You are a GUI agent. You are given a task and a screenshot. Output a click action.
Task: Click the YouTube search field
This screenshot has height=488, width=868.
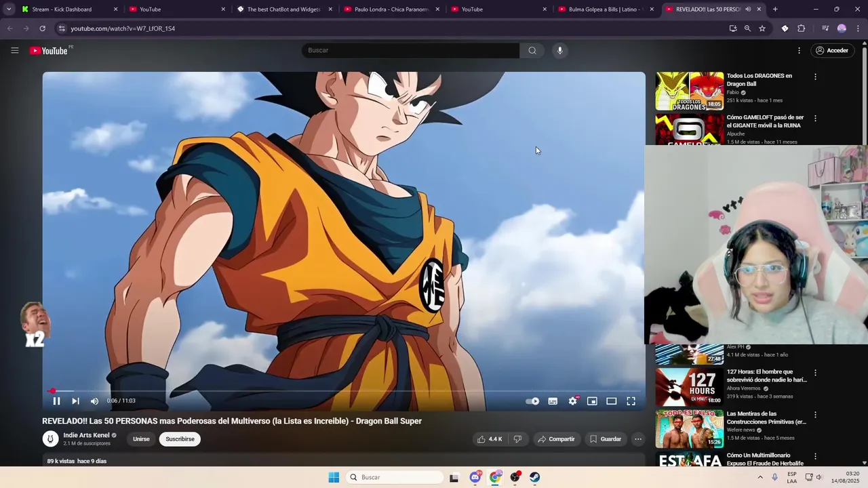click(x=410, y=50)
